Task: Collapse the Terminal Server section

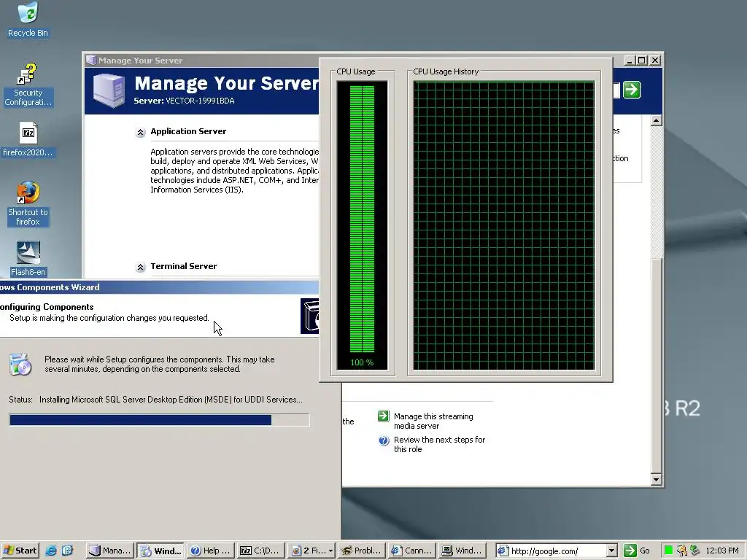Action: coord(140,267)
